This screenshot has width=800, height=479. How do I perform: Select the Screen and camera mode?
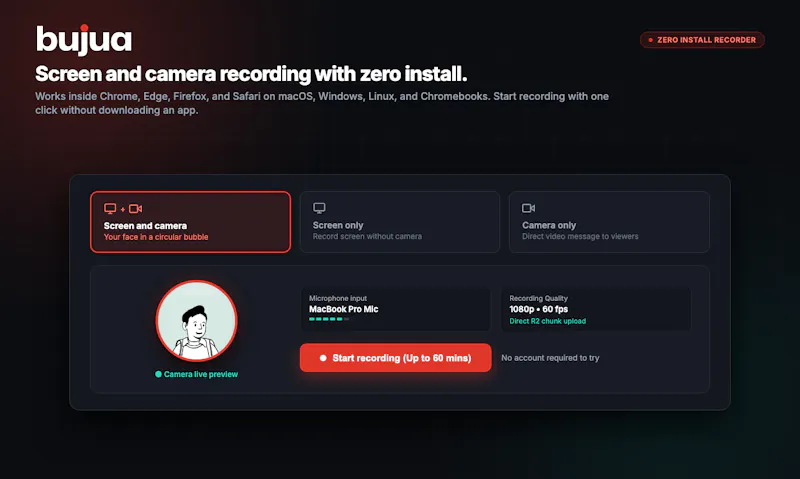tap(190, 222)
